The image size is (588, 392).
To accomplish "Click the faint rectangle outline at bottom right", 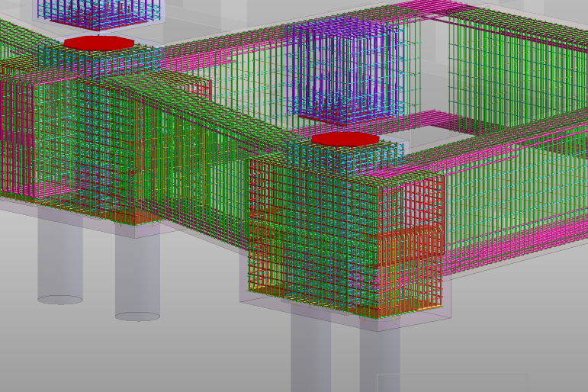I will (452, 383).
